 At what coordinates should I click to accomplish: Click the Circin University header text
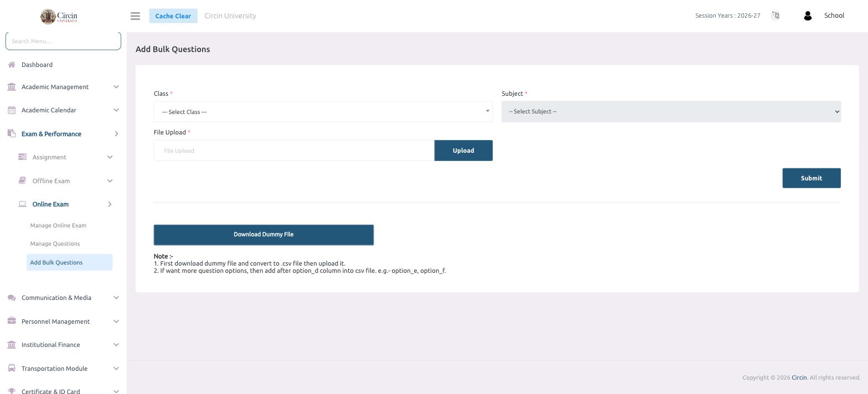[230, 15]
